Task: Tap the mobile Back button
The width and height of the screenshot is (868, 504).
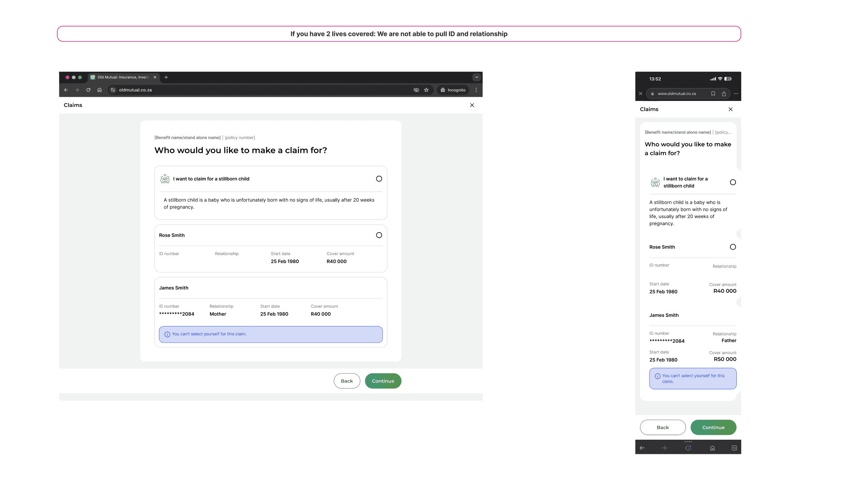Action: (x=663, y=427)
